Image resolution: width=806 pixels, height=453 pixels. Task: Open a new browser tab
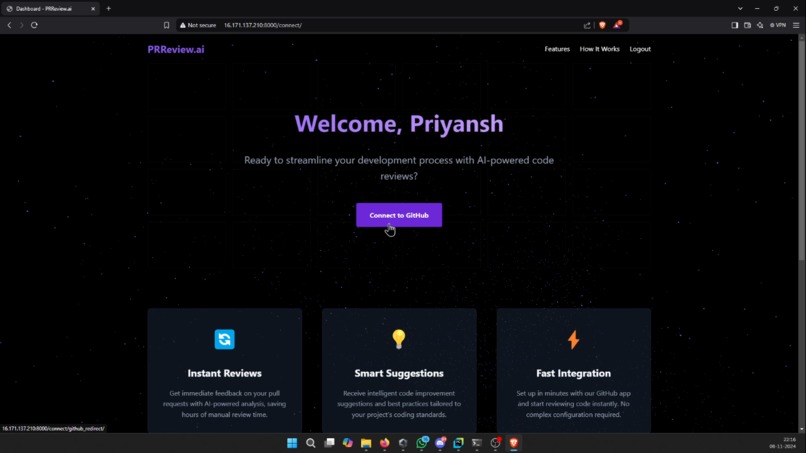pos(108,8)
